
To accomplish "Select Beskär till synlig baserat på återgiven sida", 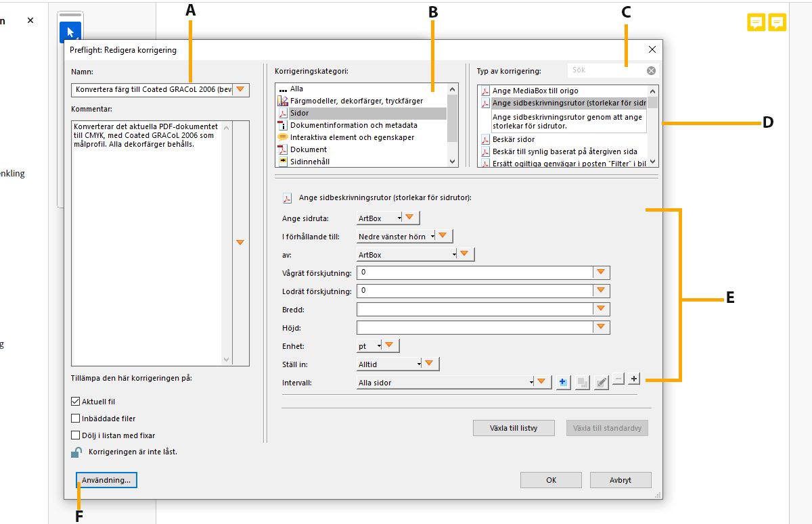I will (x=563, y=151).
